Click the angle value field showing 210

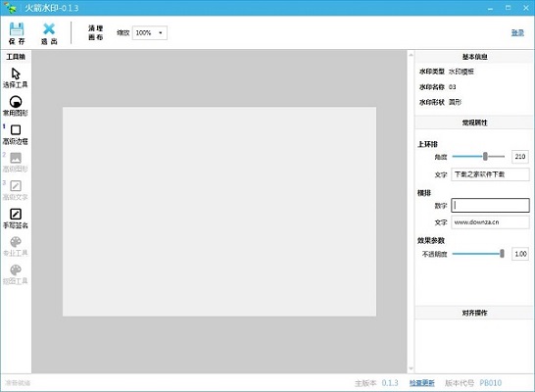520,157
